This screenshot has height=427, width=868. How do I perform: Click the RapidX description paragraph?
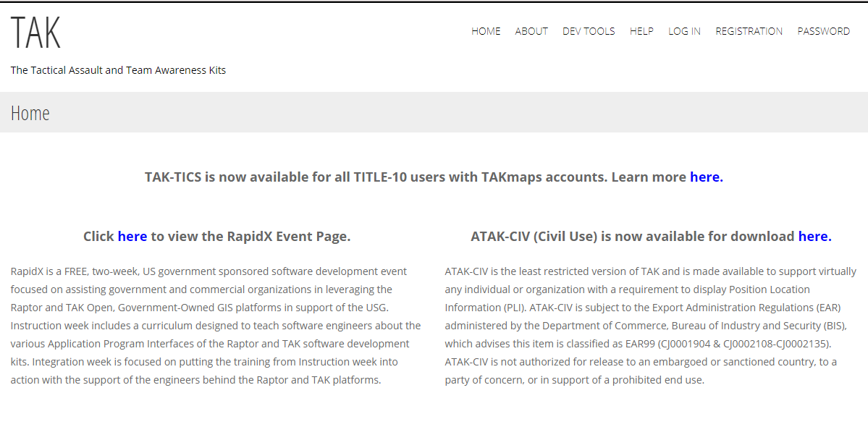[214, 325]
